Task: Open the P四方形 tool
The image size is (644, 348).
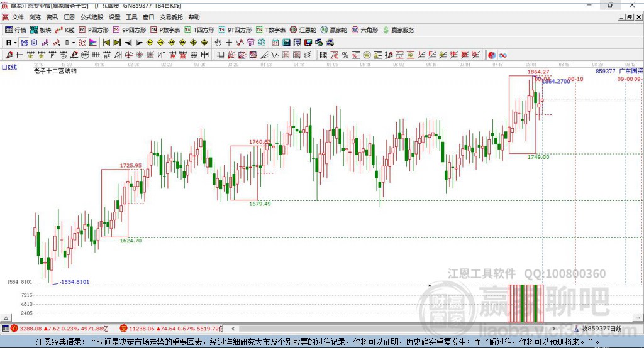Action: 94,30
